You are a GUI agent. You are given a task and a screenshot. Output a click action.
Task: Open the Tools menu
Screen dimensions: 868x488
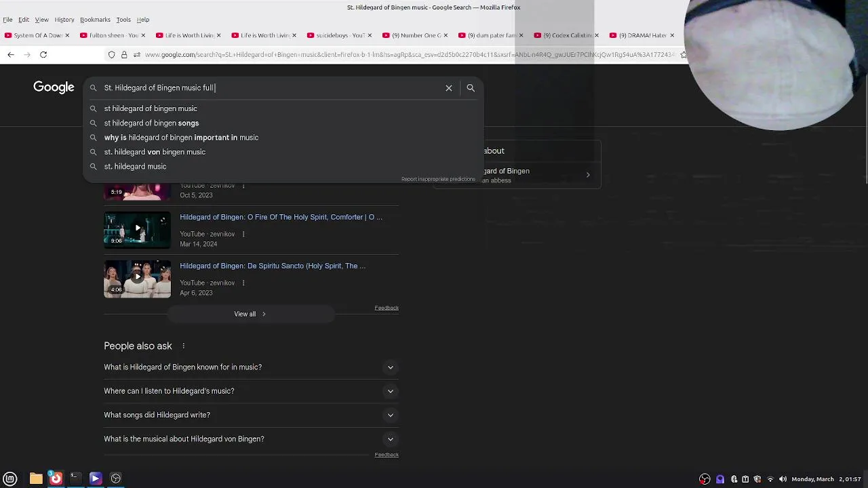[123, 20]
